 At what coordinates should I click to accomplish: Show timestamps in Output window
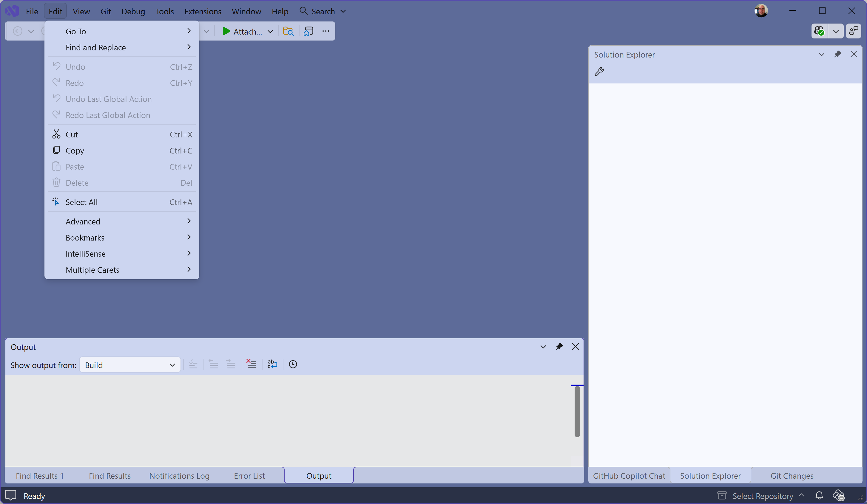pyautogui.click(x=293, y=364)
